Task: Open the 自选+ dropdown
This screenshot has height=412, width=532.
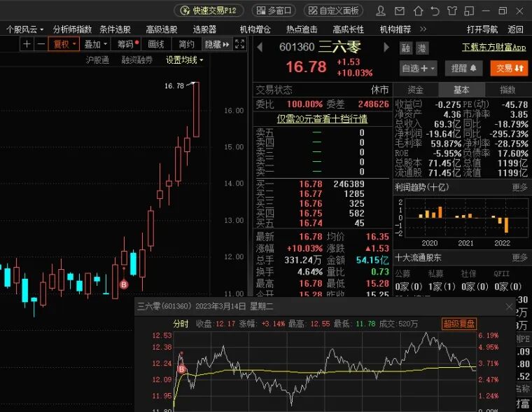Action: point(418,69)
